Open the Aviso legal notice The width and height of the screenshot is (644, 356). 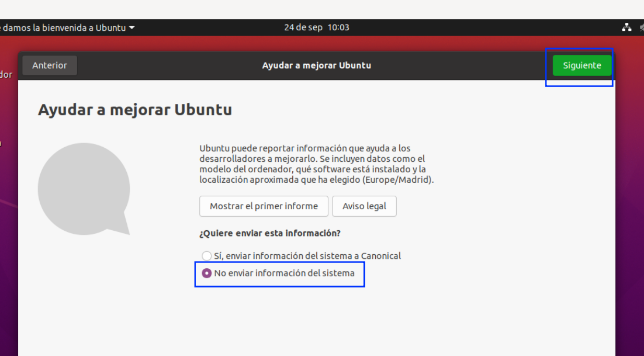pyautogui.click(x=364, y=206)
